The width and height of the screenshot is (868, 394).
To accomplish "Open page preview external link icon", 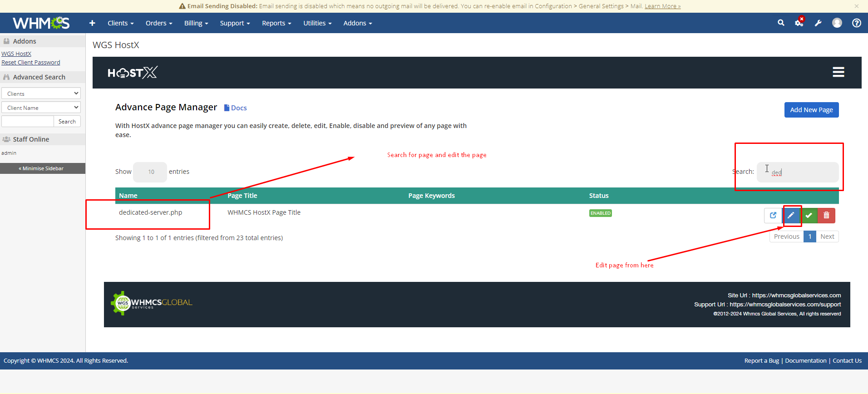I will click(x=773, y=216).
